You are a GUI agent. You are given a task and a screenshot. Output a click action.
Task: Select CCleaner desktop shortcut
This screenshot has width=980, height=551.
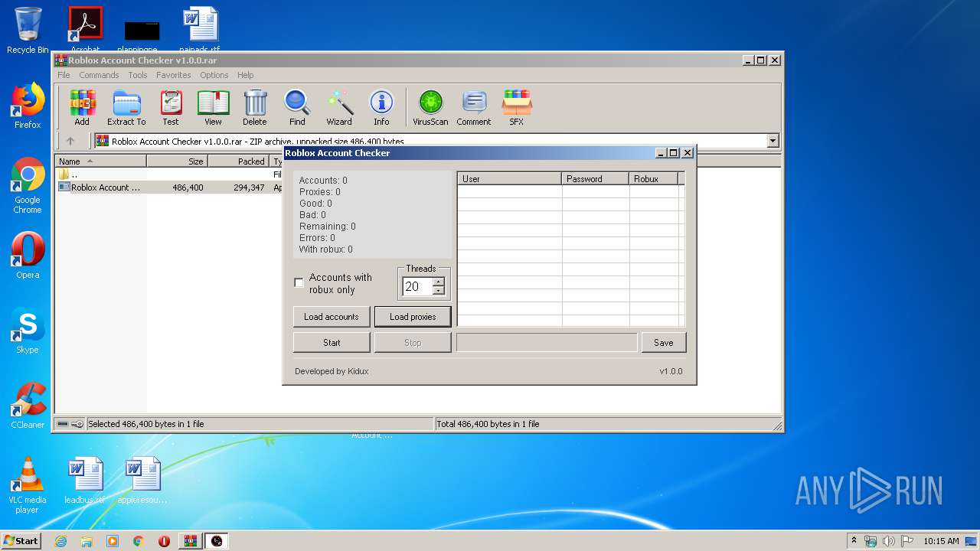28,406
